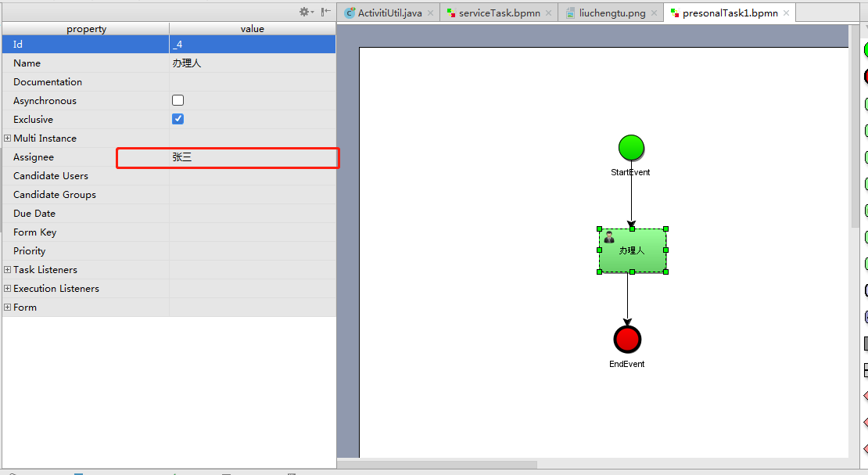Click the Candidate Groups value field
This screenshot has width=868, height=475.
(253, 195)
